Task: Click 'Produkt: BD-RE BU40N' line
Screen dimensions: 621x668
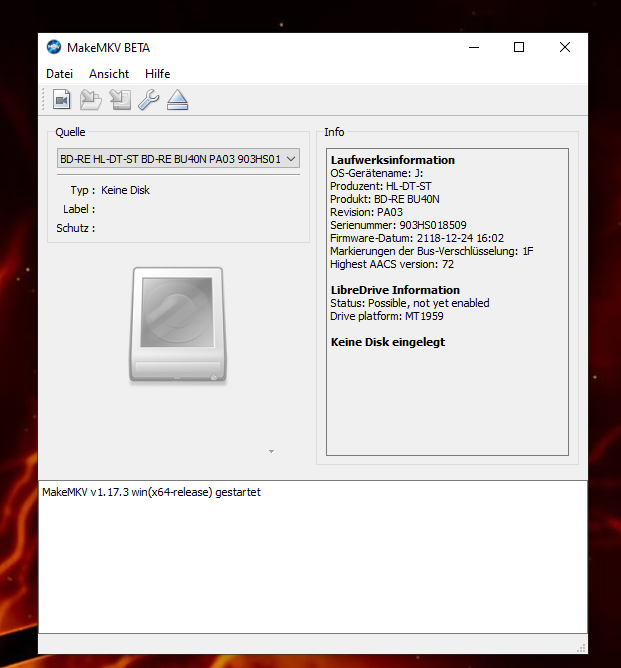Action: tap(385, 199)
